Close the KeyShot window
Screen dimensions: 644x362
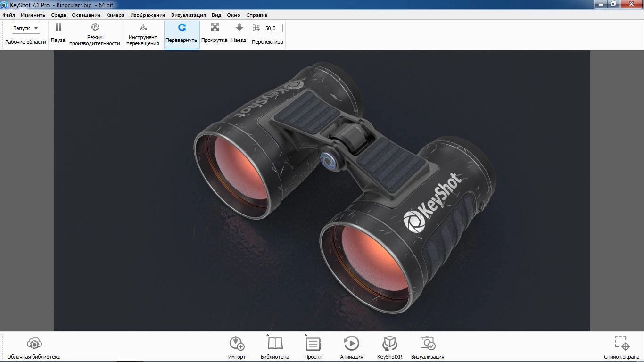click(631, 4)
